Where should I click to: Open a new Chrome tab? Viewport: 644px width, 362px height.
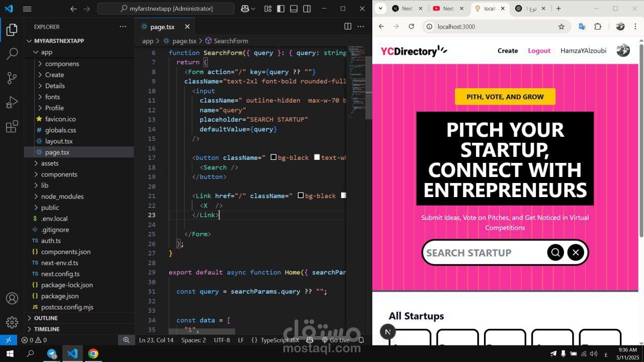click(558, 9)
